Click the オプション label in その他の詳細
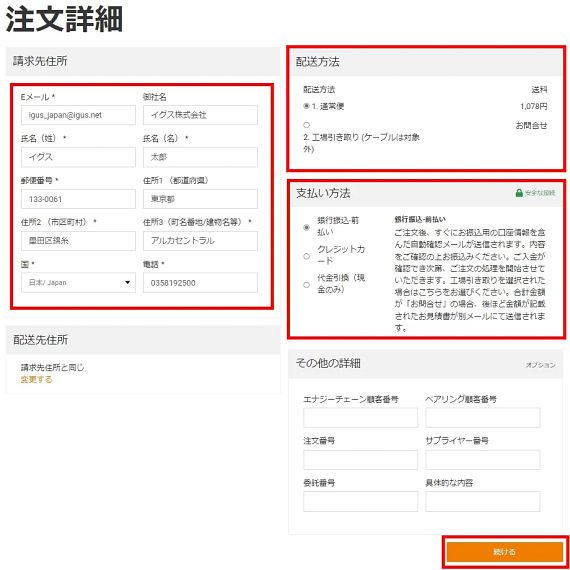 [541, 365]
